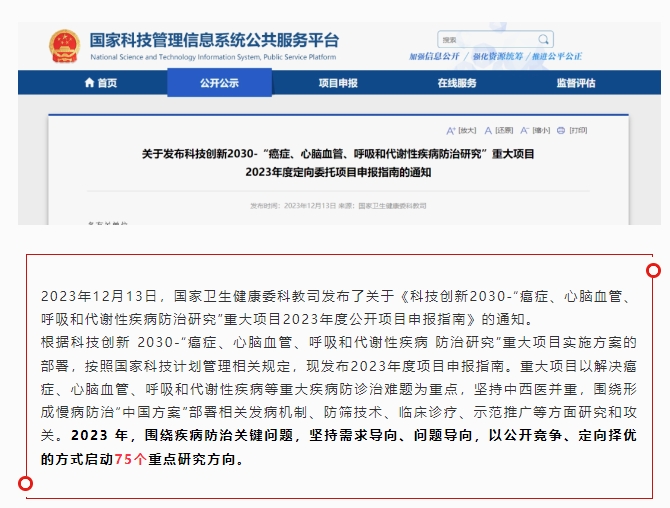670x508 pixels.
Task: Go to the 在线服务 tab
Action: click(x=456, y=83)
